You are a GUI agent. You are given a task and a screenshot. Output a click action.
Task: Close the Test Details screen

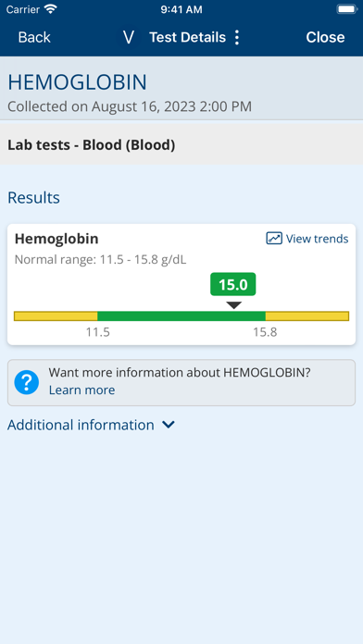(x=325, y=37)
